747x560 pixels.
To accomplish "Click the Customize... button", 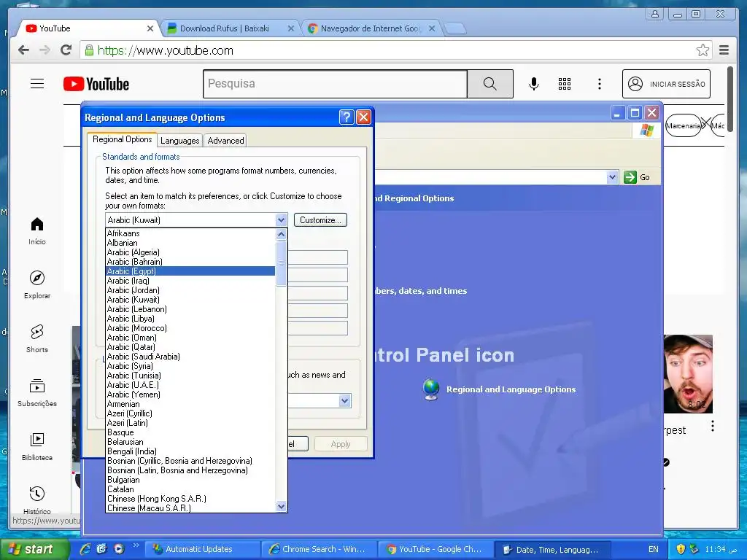I will click(321, 220).
